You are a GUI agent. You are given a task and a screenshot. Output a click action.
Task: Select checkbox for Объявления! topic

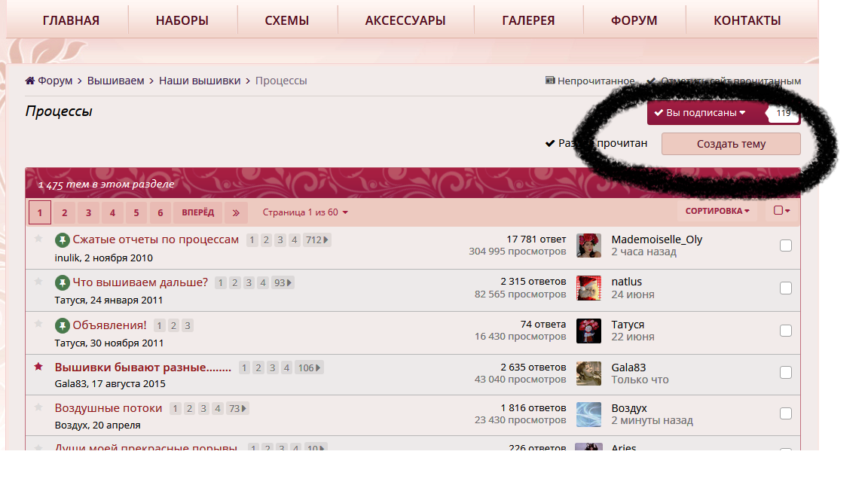(x=786, y=330)
